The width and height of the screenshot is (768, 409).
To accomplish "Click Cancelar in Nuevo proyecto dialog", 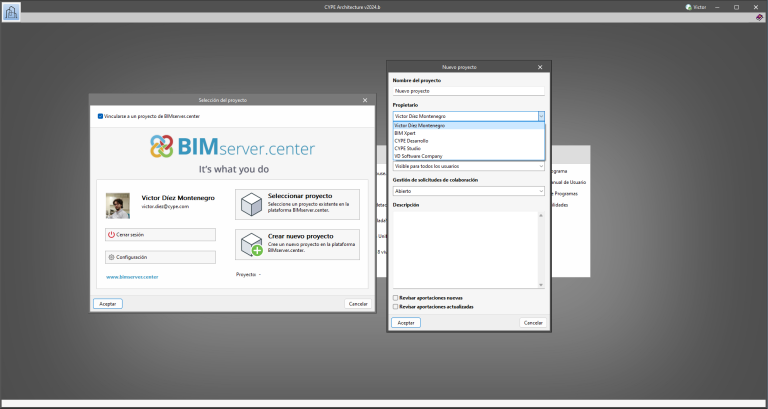I will 533,323.
